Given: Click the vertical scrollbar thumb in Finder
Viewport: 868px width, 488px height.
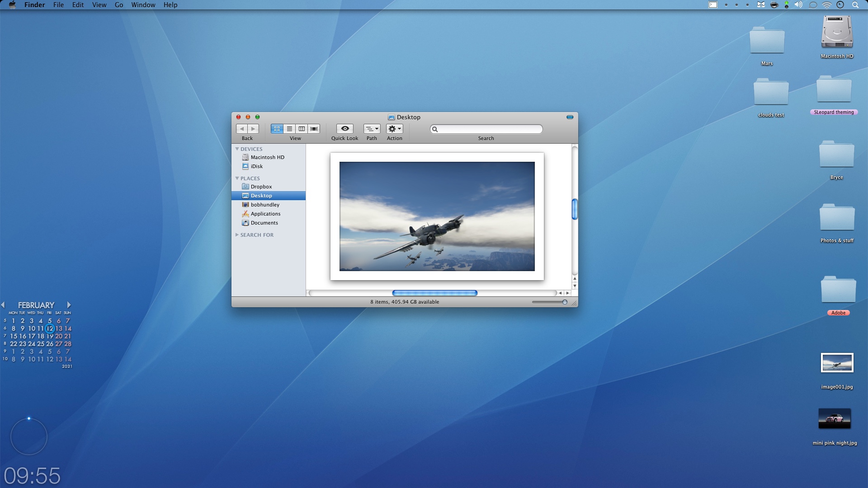Looking at the screenshot, I should click(575, 209).
